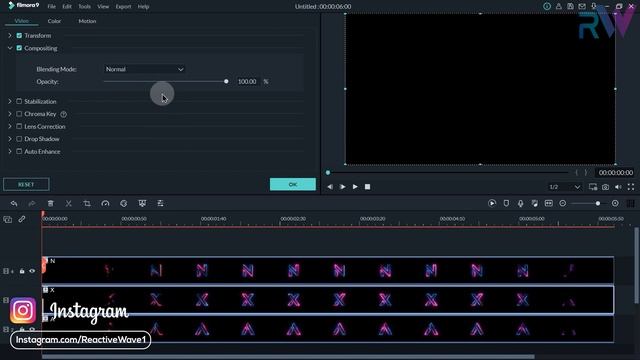Enter fullscreen preview icon
The height and width of the screenshot is (360, 640).
631,187
